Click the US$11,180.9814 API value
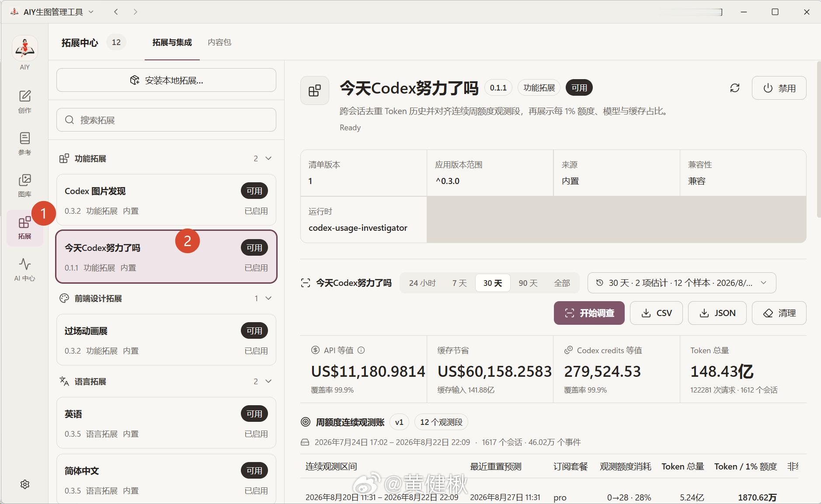 click(368, 372)
